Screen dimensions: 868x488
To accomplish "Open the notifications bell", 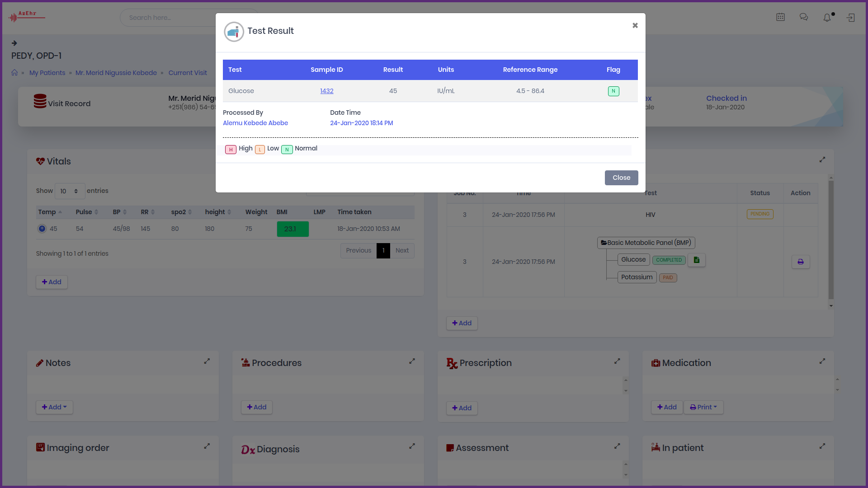I will (x=827, y=18).
